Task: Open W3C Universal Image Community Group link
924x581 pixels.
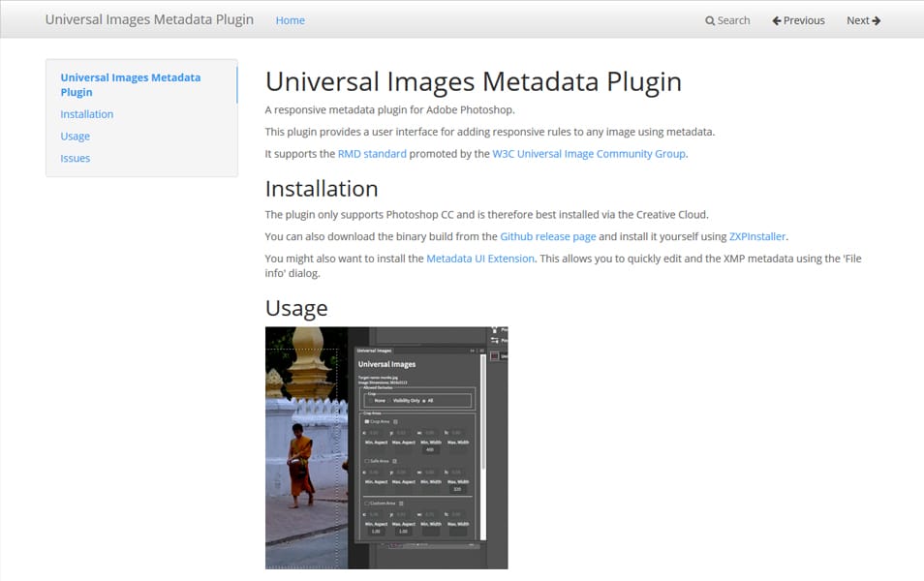Action: [x=589, y=154]
